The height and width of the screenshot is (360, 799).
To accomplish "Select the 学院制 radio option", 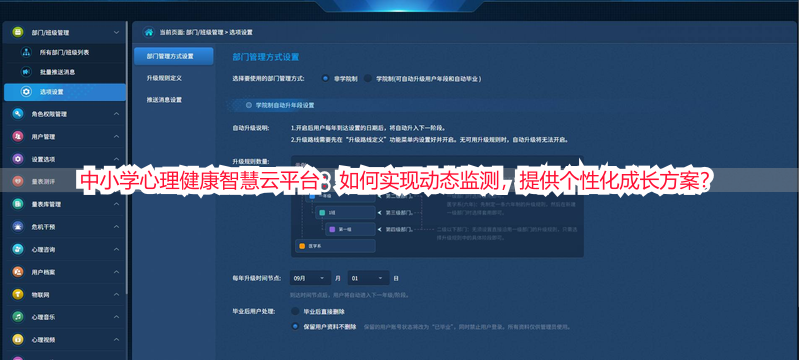I will (368, 79).
